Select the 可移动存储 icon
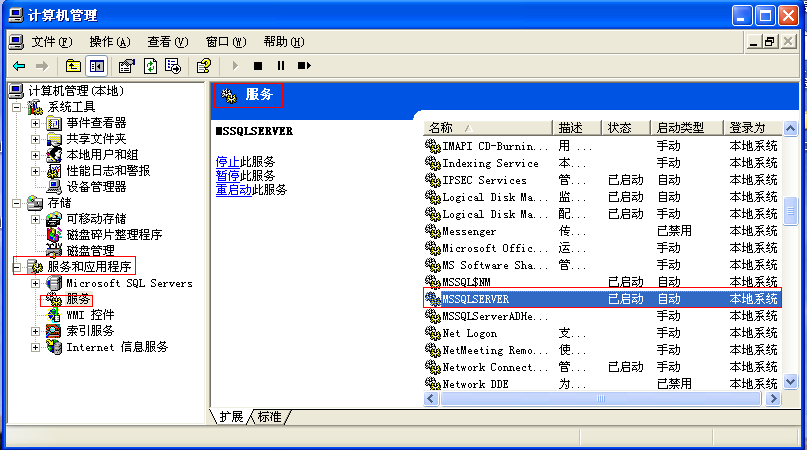 click(x=54, y=219)
